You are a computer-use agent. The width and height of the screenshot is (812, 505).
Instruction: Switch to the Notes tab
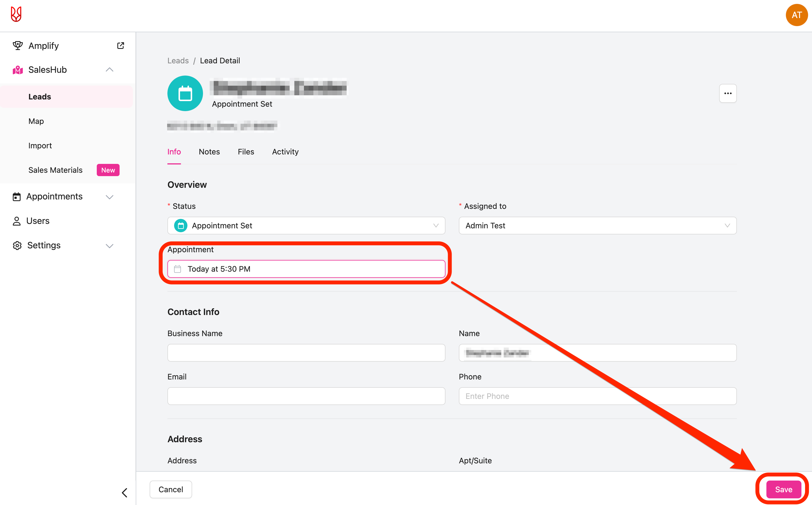(209, 152)
